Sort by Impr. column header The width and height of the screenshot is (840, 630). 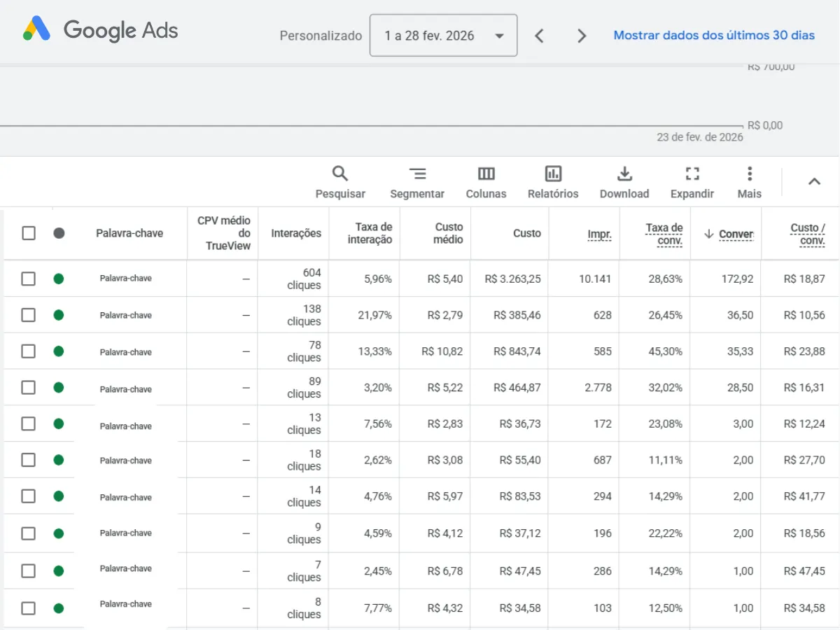599,234
